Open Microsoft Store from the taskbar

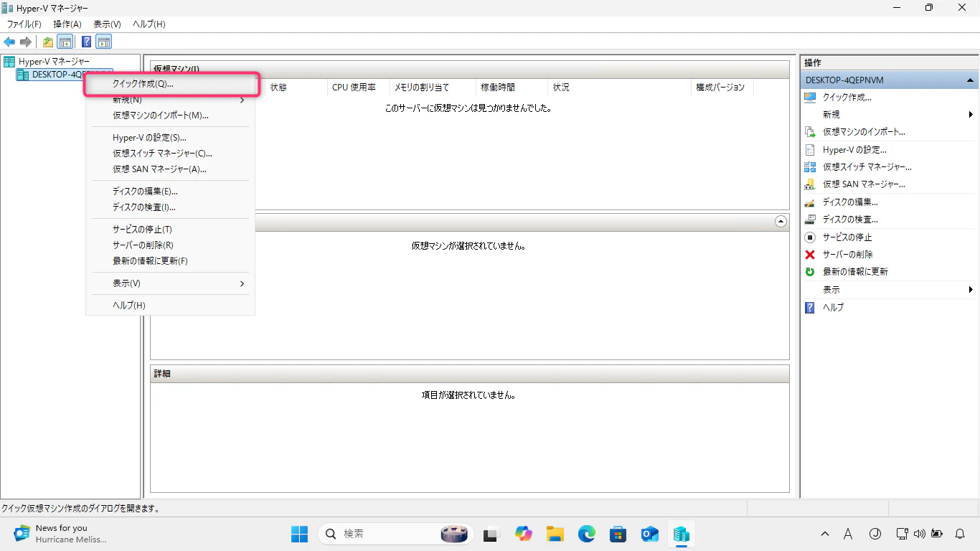click(618, 534)
